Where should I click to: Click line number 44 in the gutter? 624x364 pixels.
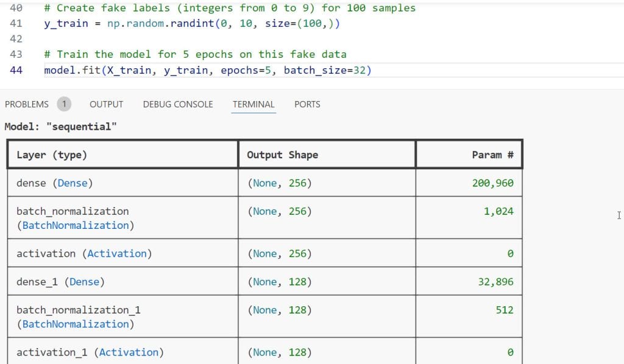point(16,71)
